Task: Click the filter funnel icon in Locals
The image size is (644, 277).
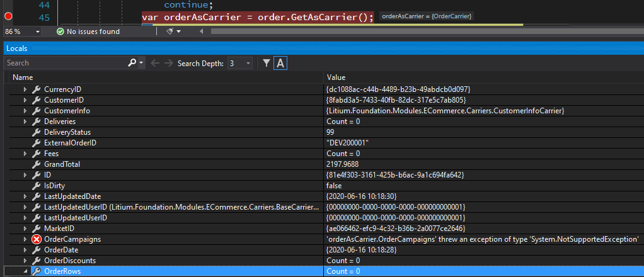Action: [267, 63]
